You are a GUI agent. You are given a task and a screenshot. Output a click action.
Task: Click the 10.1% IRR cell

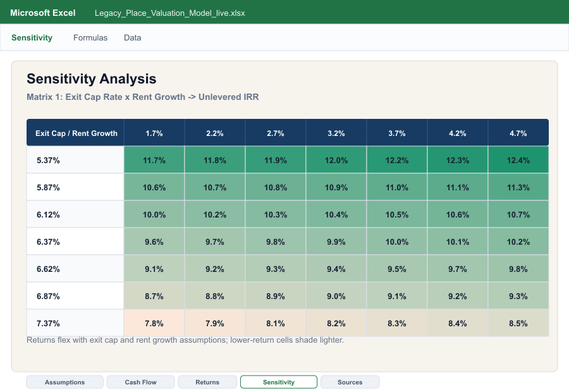[x=458, y=242]
